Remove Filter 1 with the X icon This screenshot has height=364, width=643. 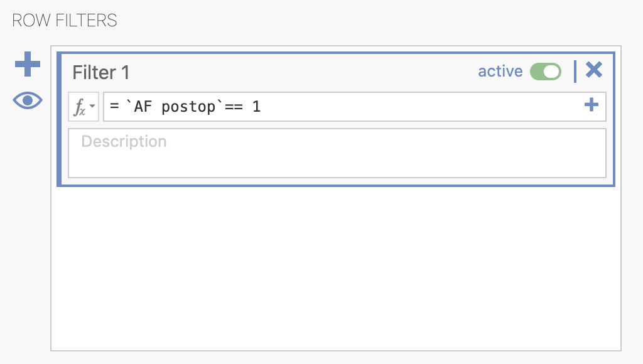(x=594, y=70)
